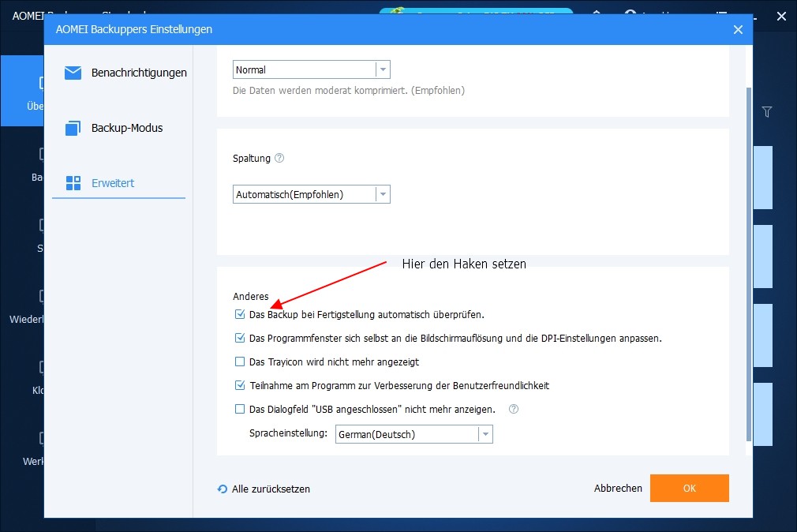Click 'Alle zurücksetzen' to reset settings
Screen dimensions: 797x532
(x=271, y=489)
